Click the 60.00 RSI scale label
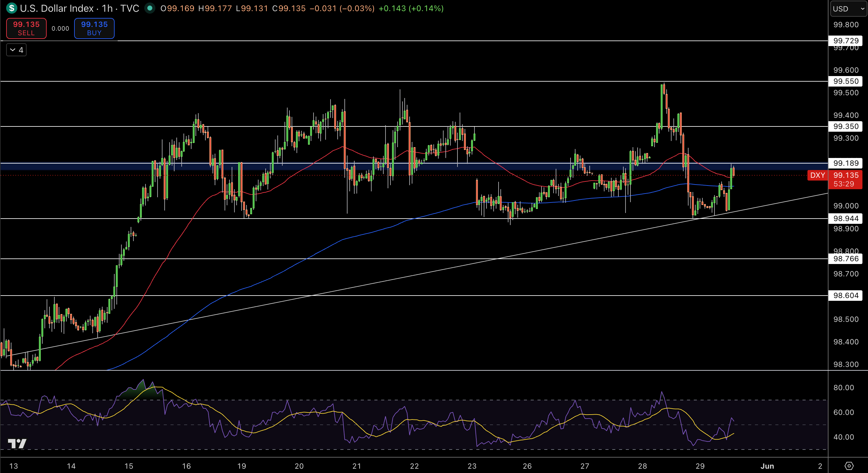 (844, 412)
